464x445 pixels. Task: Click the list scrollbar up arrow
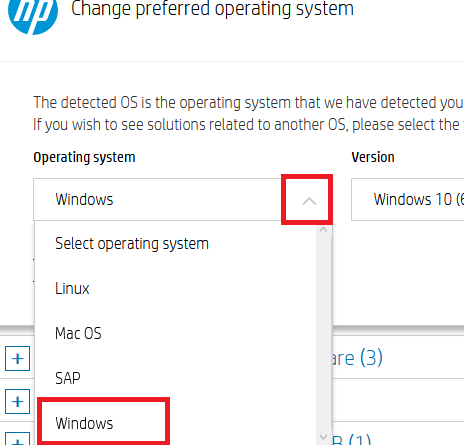[323, 230]
